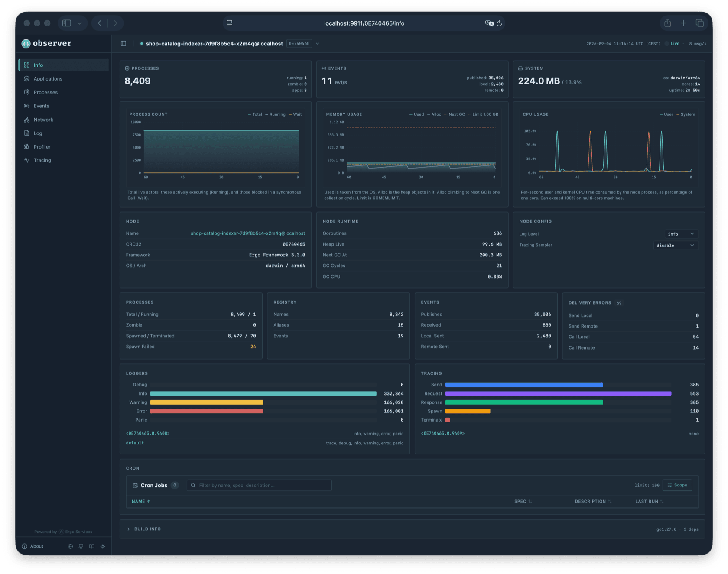The image size is (728, 574).
Task: Open the Log Level dropdown
Action: 681,234
